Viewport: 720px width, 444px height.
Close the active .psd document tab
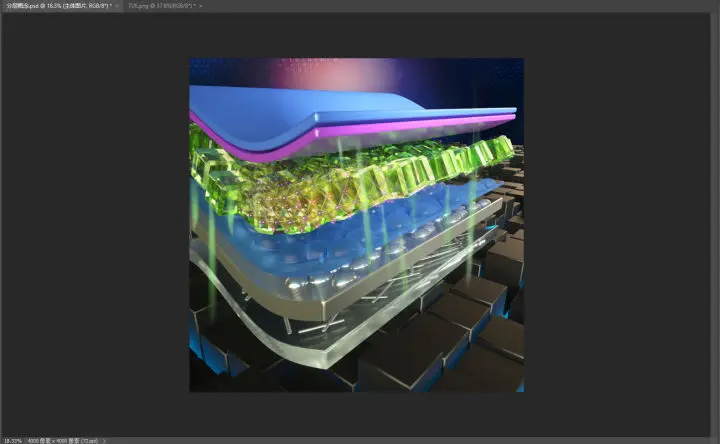117,6
